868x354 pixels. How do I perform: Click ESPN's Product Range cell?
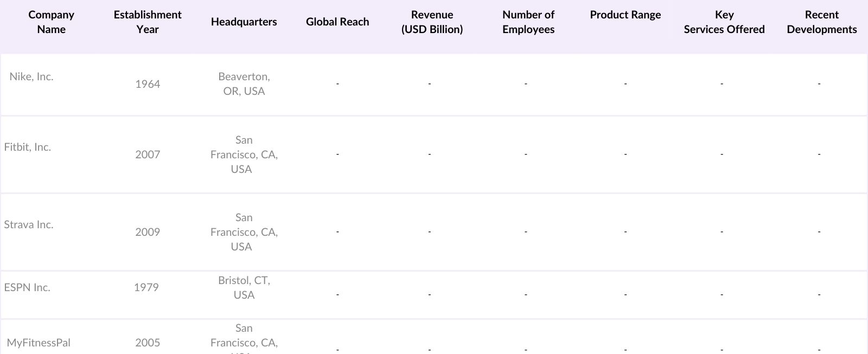626,295
